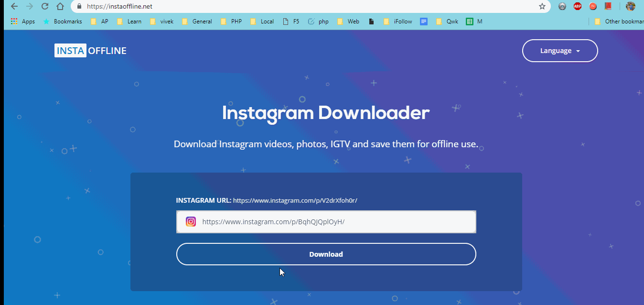Open the PHP bookmarks folder
This screenshot has width=644, height=305.
click(231, 22)
